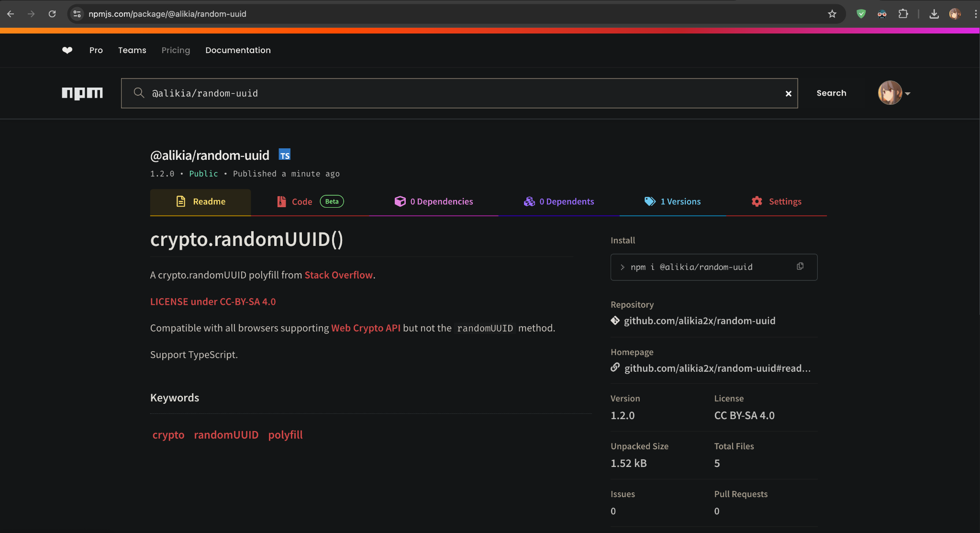Viewport: 980px width, 533px height.
Task: Open the user avatar dropdown
Action: [891, 93]
